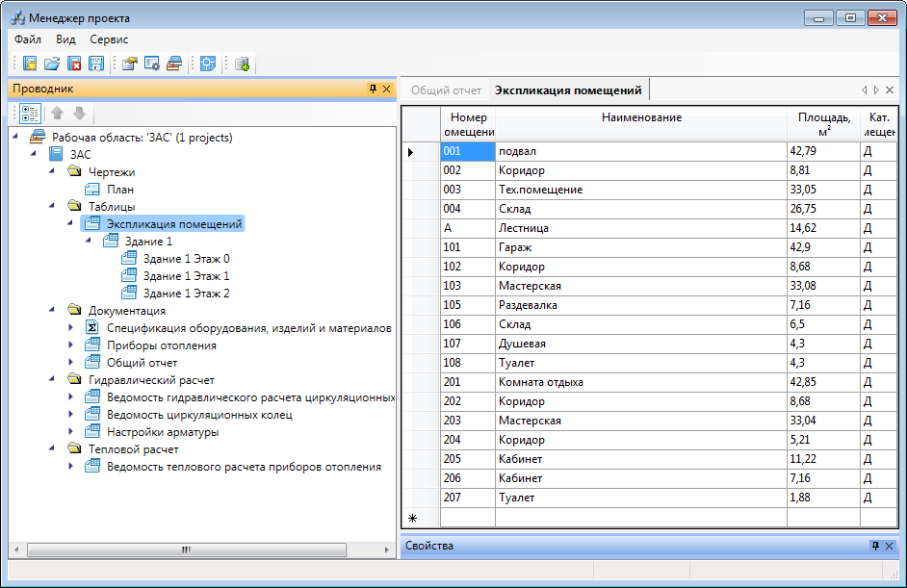Select Здание 1 Этаж 1 item
The height and width of the screenshot is (588, 907).
(186, 276)
